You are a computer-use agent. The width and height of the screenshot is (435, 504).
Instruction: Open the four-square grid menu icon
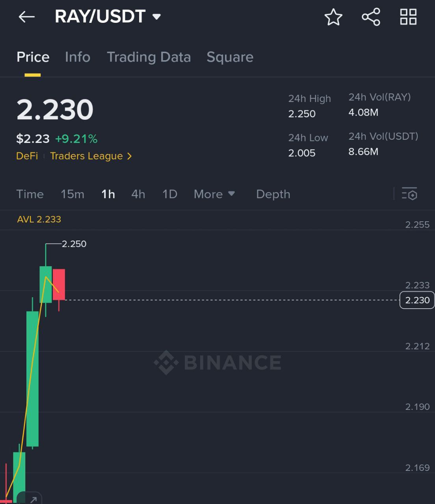pyautogui.click(x=408, y=17)
